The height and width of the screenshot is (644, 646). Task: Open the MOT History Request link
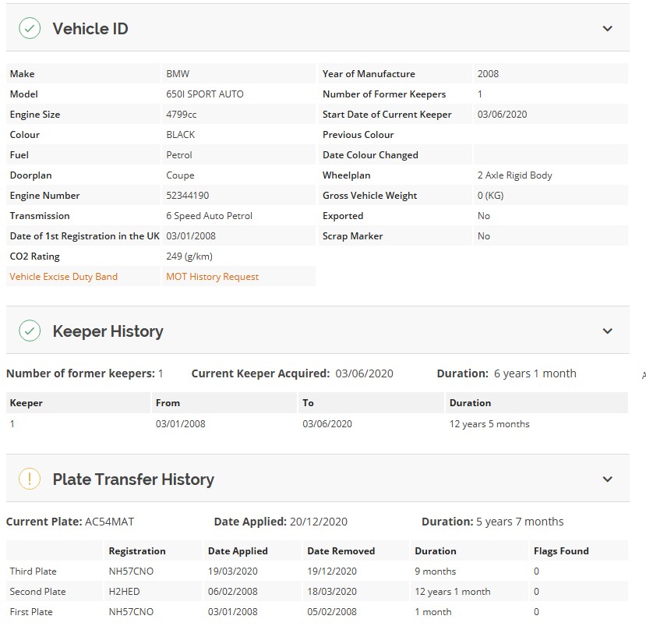pyautogui.click(x=212, y=277)
